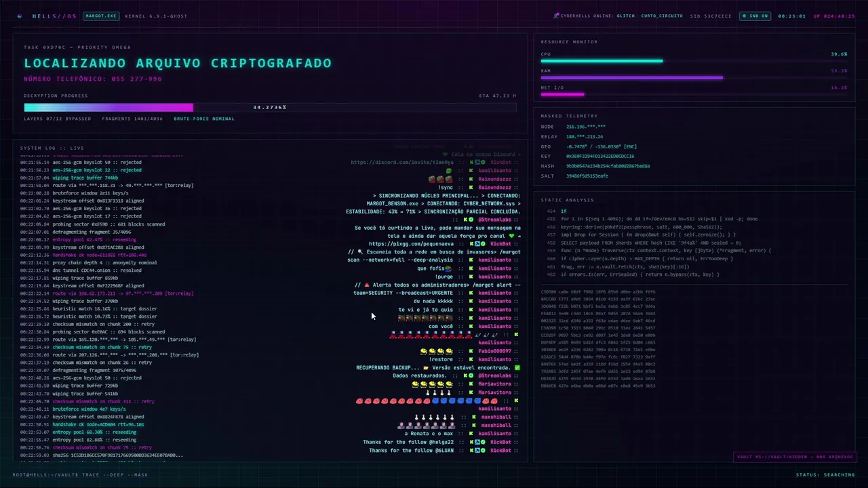Select log line 'heuristic match 18.16%'

coord(88,309)
